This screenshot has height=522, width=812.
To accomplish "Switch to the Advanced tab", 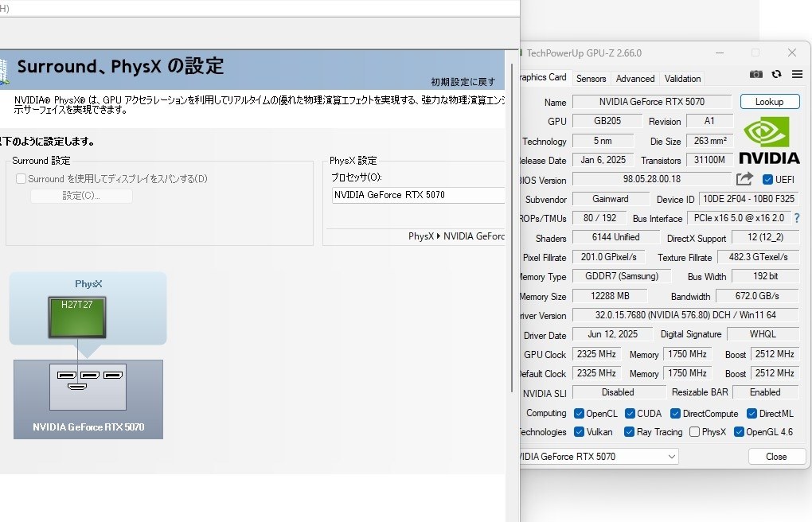I will coord(635,79).
